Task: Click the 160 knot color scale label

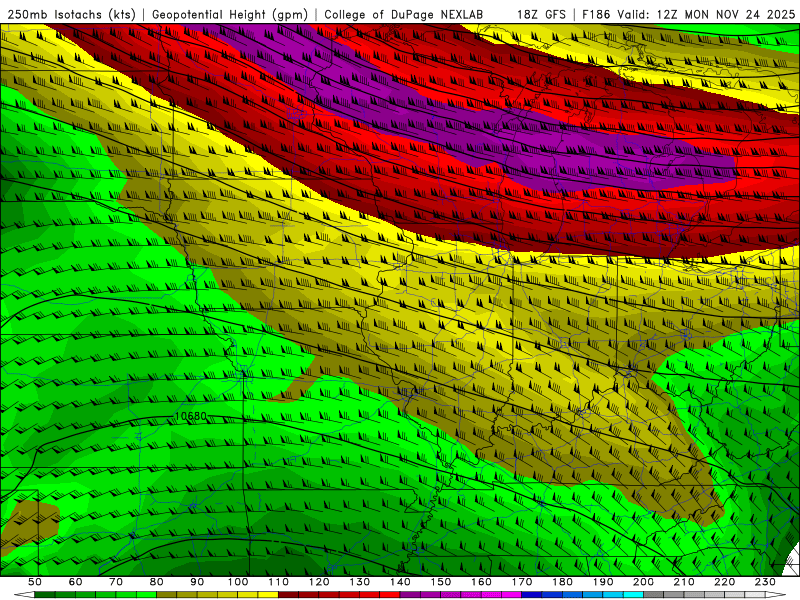Action: pos(481,582)
